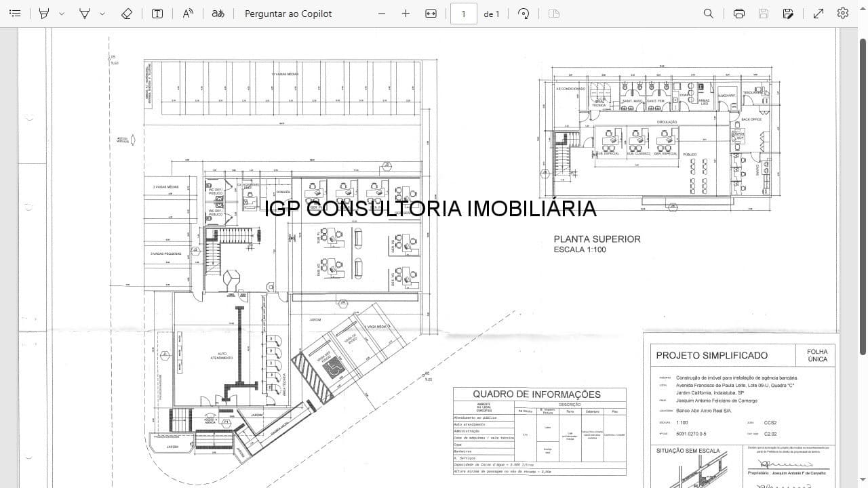
Task: Expand the Draw pen options arrow
Action: coord(102,14)
